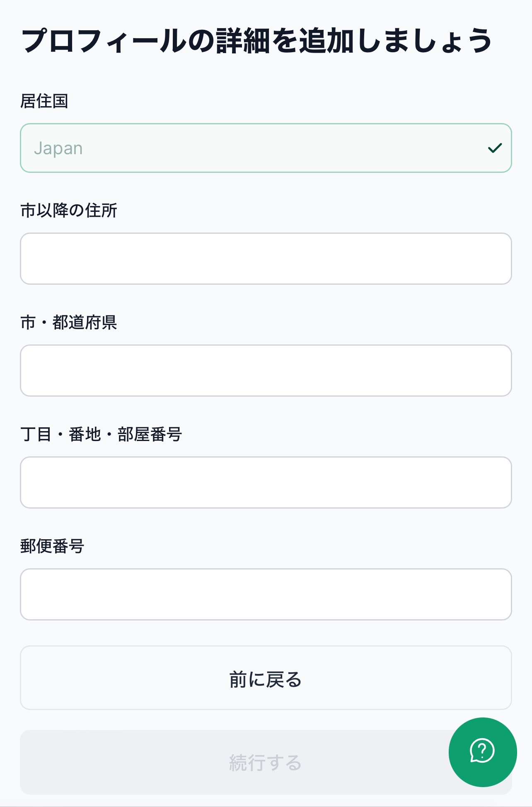
Task: Click the 続行する continue button
Action: pos(232,763)
